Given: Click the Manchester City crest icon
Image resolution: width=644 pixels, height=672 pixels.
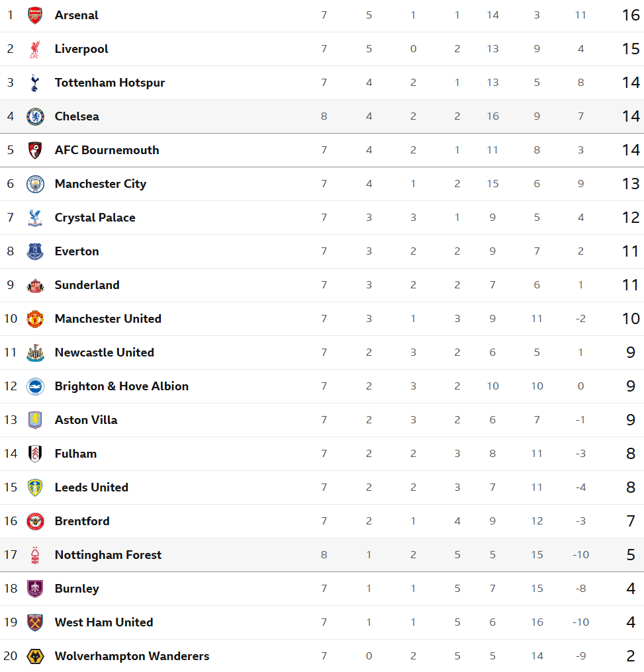Looking at the screenshot, I should (x=35, y=184).
